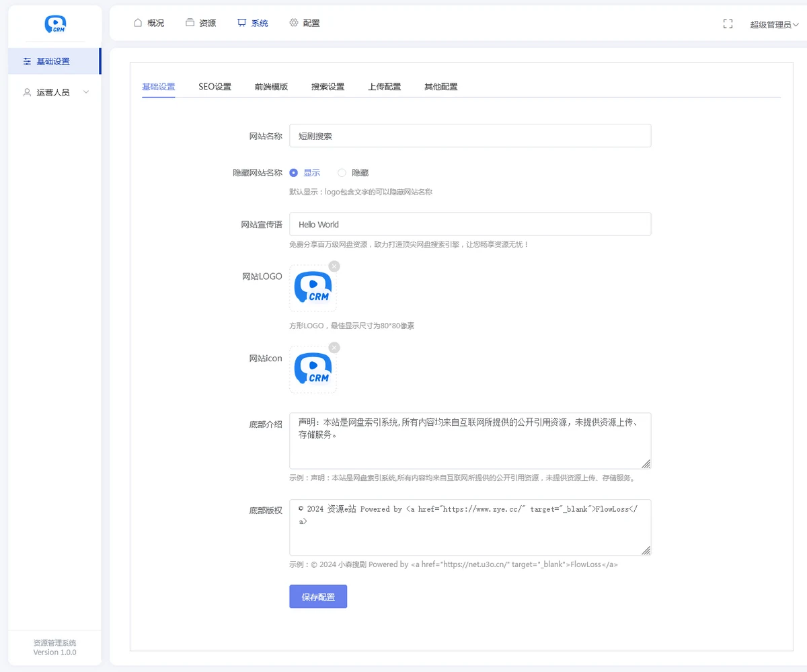Expand the 运营人员 sidebar menu
Image resolution: width=807 pixels, height=672 pixels.
(55, 92)
